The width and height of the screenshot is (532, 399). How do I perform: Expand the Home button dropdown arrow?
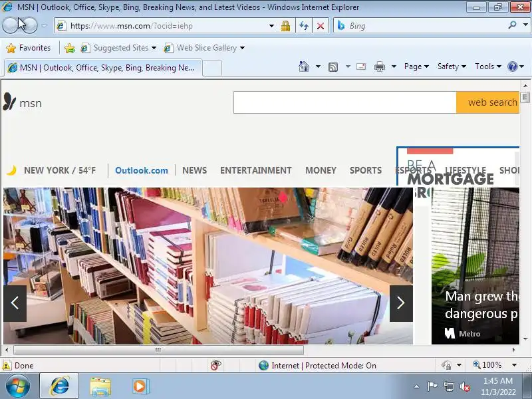(x=318, y=66)
